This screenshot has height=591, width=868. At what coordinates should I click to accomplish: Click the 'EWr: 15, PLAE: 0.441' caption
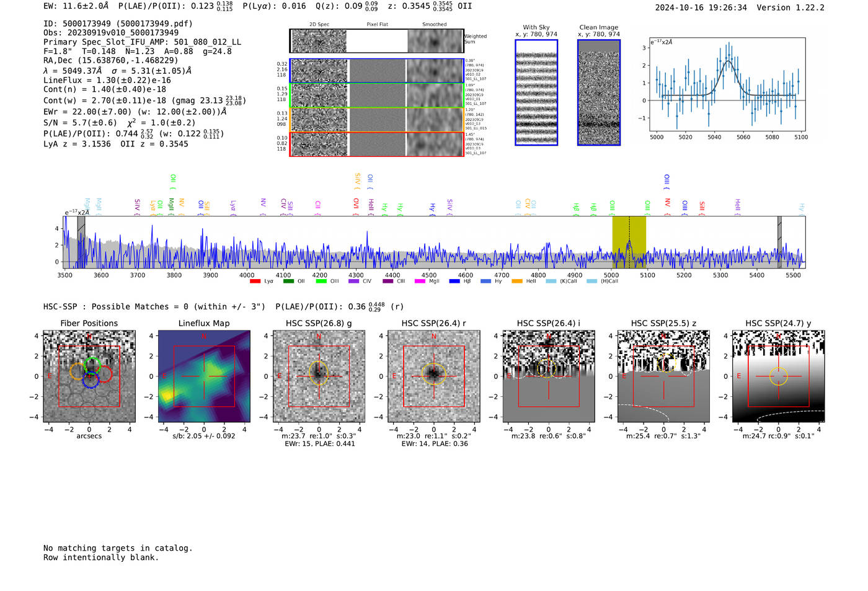(x=320, y=444)
